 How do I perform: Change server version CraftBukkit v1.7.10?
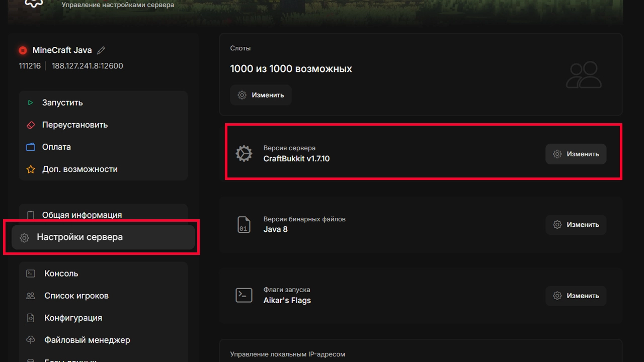tap(576, 154)
